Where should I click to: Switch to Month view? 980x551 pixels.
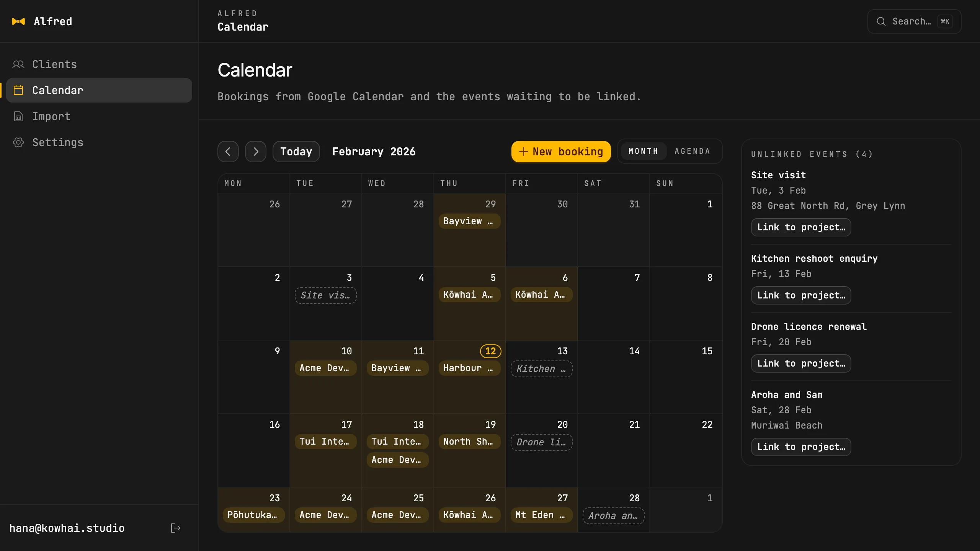click(643, 151)
